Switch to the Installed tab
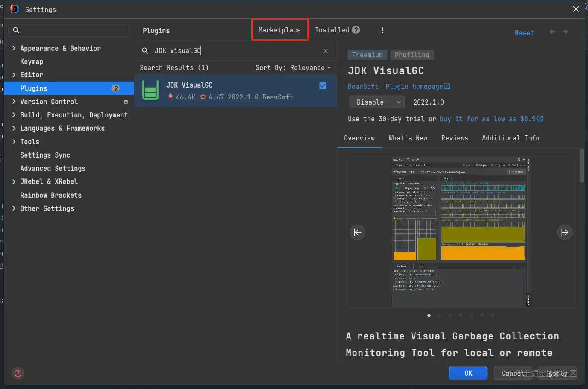 (337, 30)
